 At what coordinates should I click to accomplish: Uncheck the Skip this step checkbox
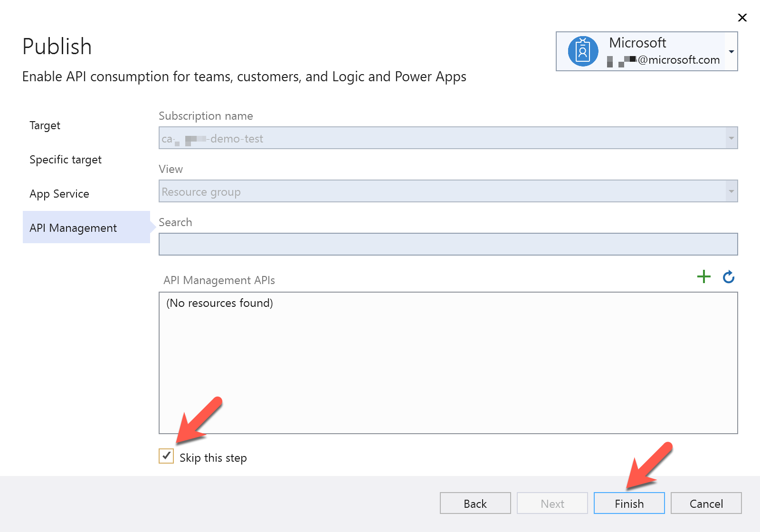tap(166, 457)
